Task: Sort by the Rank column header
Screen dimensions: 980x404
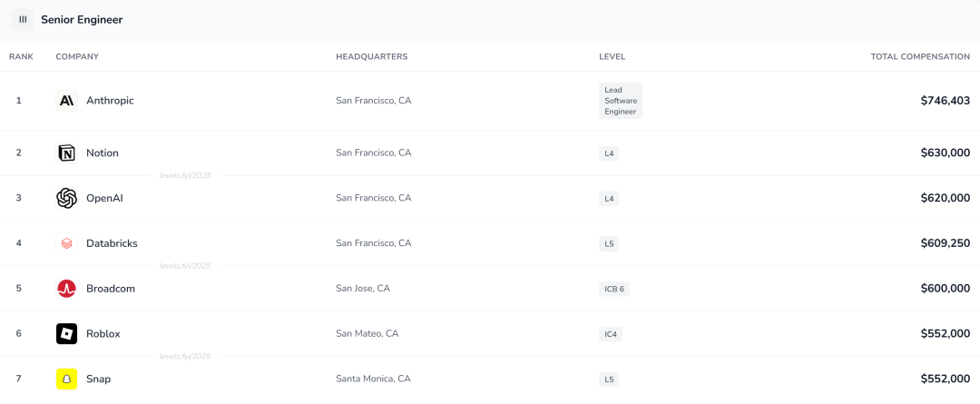Action: pyautogui.click(x=21, y=57)
